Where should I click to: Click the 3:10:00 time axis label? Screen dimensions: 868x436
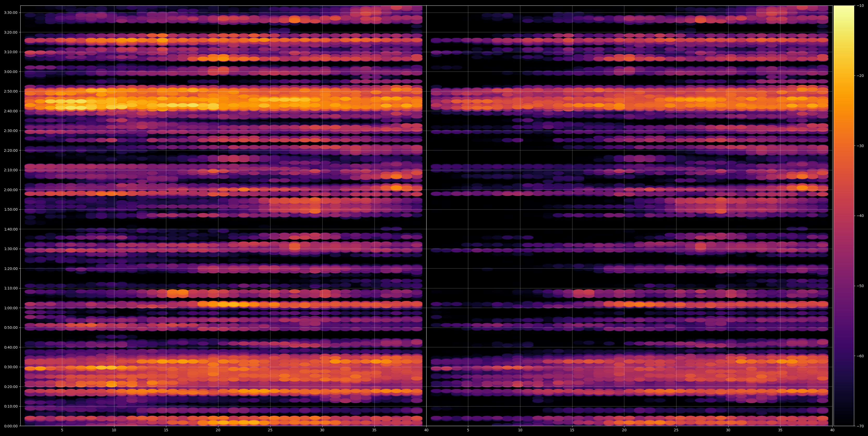[10, 52]
